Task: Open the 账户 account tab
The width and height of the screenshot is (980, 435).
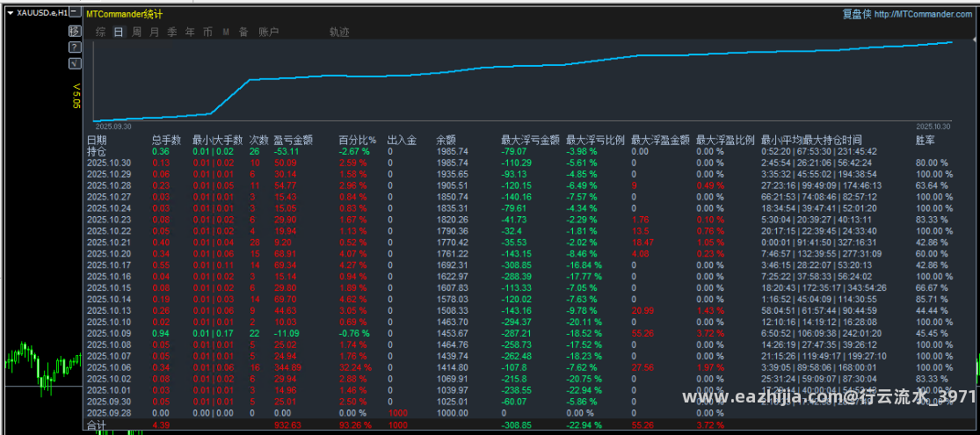Action: (x=268, y=33)
